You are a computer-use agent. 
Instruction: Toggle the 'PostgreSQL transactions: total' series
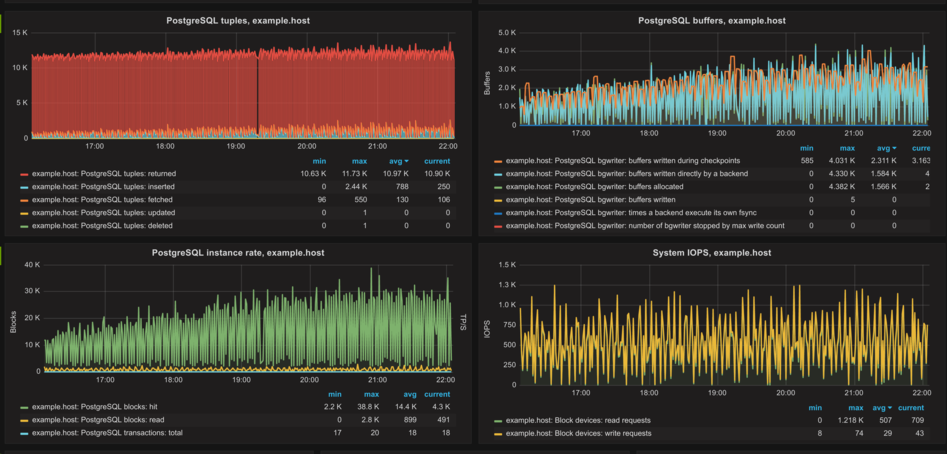click(107, 433)
